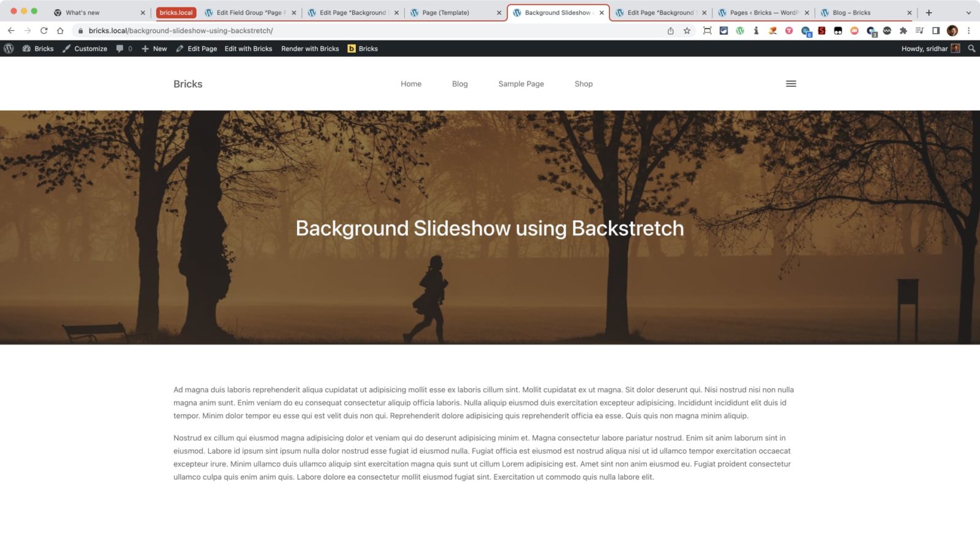Click Edit with Bricks in admin bar

(x=248, y=48)
